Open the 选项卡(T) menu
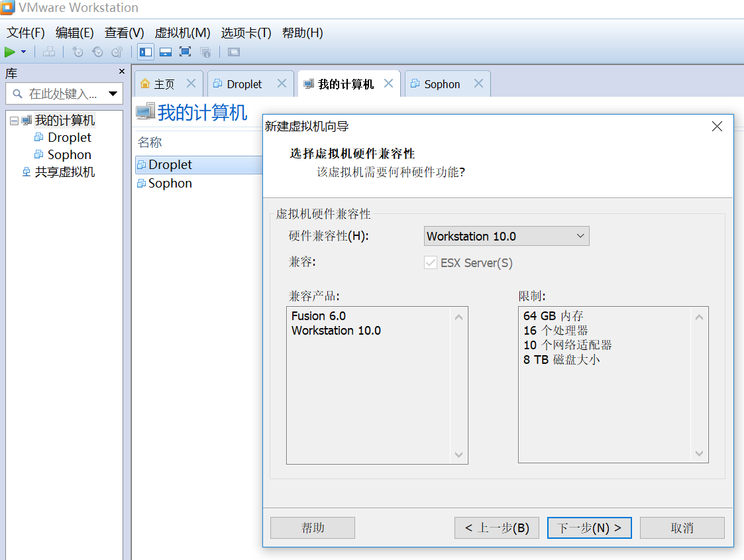Image resolution: width=744 pixels, height=560 pixels. tap(246, 32)
